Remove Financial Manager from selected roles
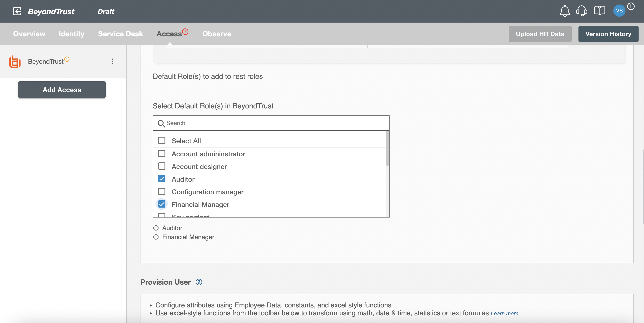This screenshot has height=323, width=644. (156, 237)
